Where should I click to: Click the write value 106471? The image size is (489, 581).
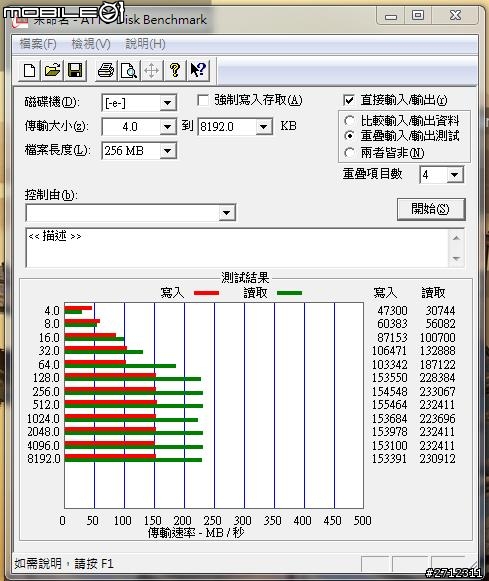(389, 351)
